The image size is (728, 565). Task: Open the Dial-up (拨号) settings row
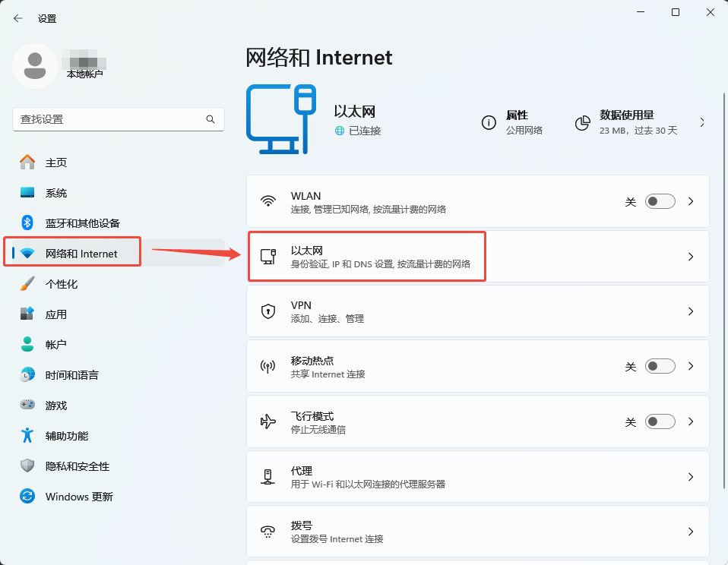pyautogui.click(x=478, y=532)
